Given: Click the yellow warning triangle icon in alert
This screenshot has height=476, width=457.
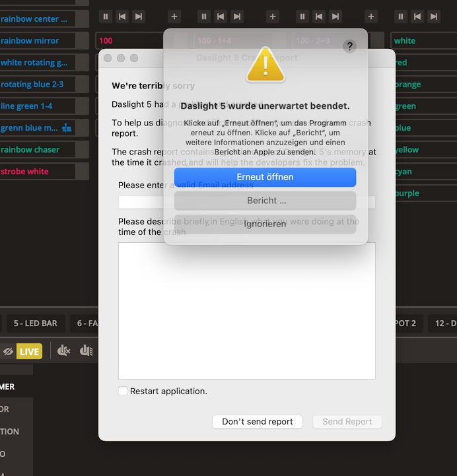Looking at the screenshot, I should 265,65.
